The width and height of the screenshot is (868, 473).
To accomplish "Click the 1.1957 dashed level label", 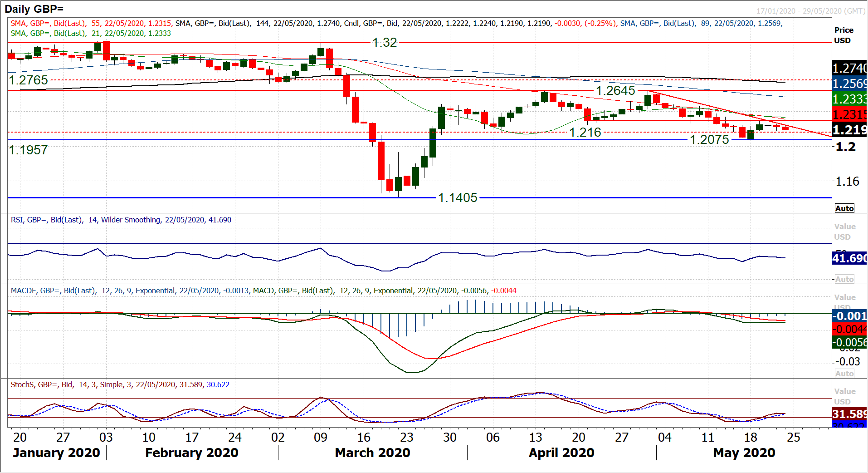I will coord(29,150).
